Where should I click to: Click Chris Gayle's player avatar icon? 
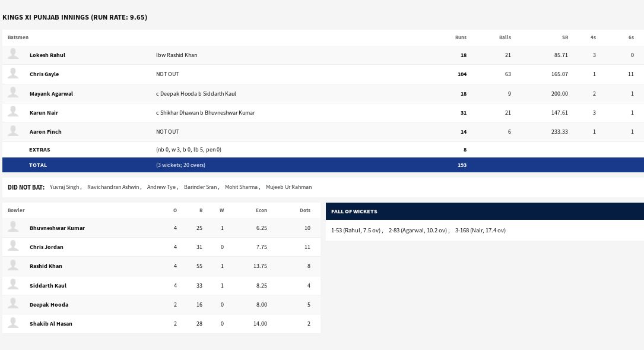pos(13,73)
